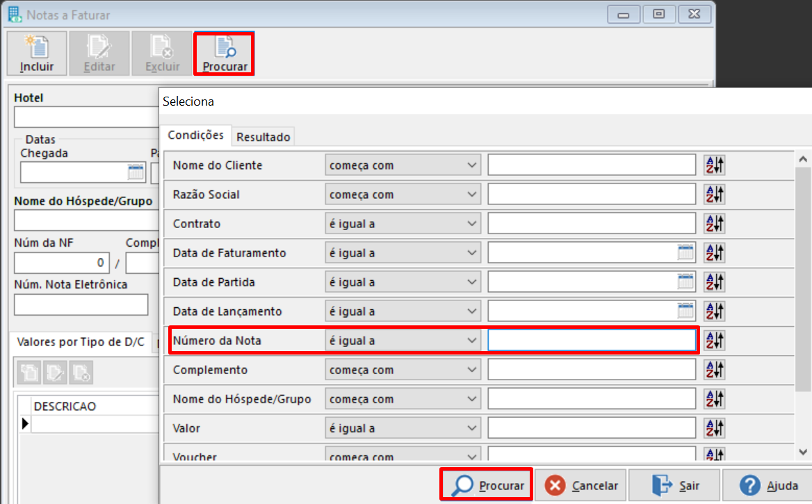Click Núm. Nota Eletrônica input field
This screenshot has height=504, width=812.
81,304
